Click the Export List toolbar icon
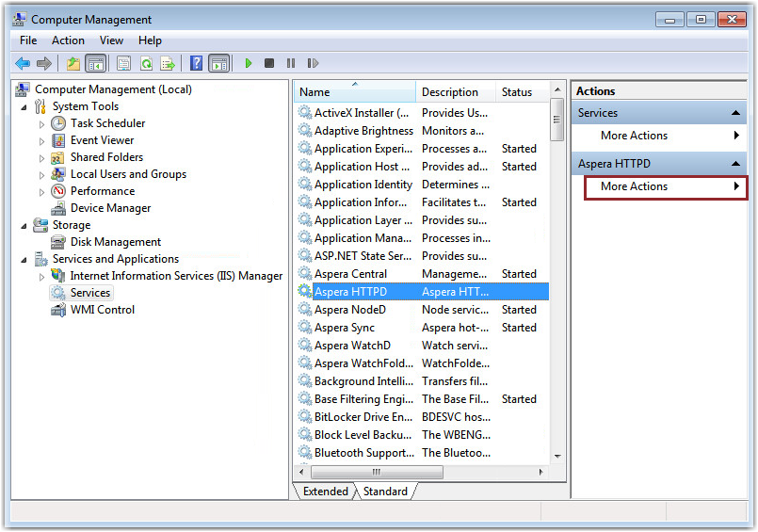The image size is (758, 532). (168, 63)
